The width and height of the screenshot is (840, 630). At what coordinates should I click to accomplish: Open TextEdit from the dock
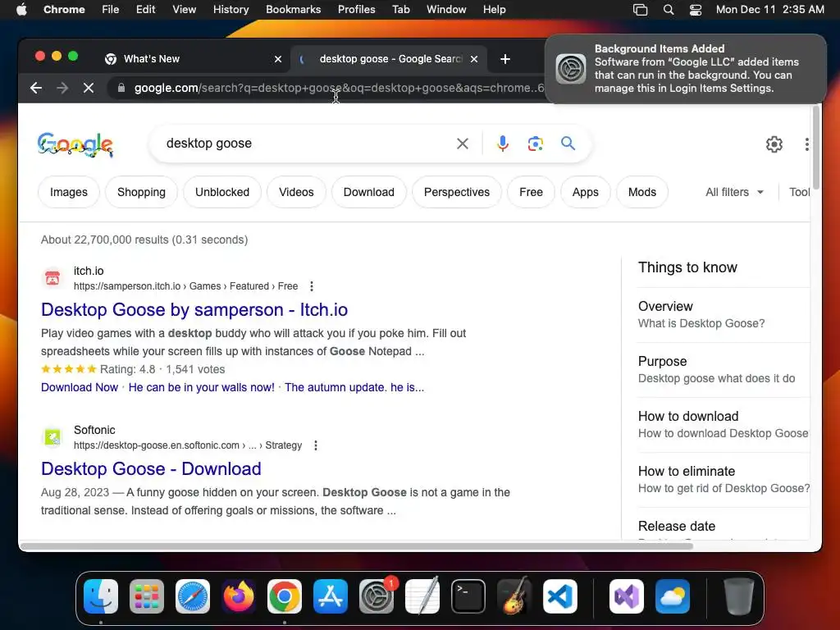422,596
